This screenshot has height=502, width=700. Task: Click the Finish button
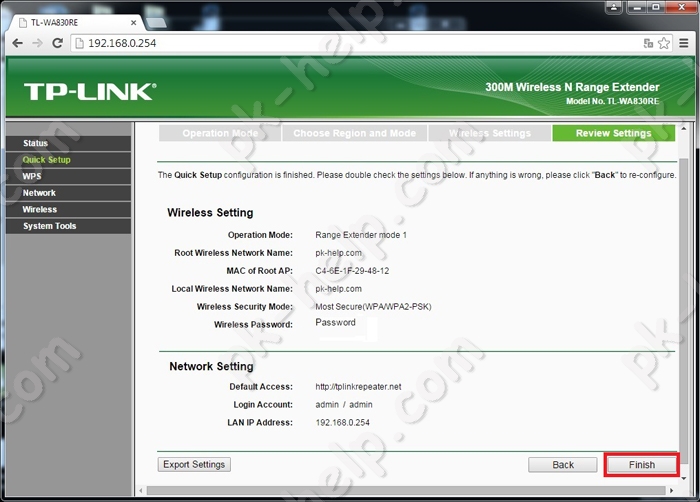[642, 465]
